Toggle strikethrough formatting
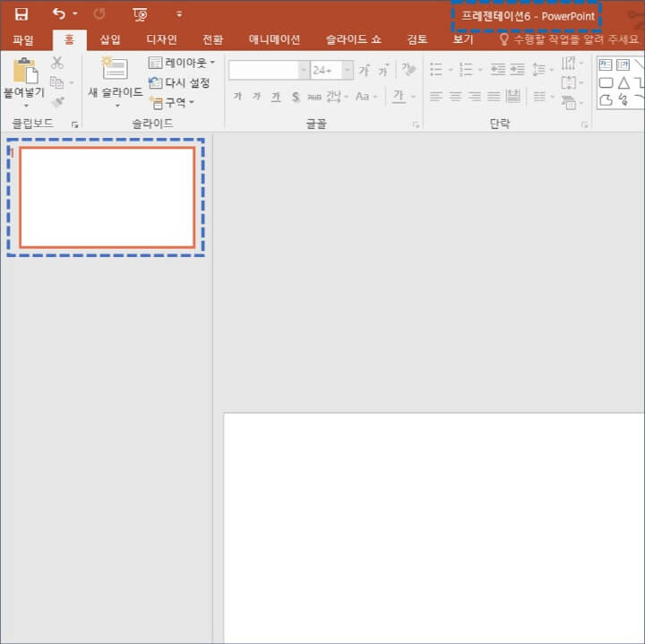This screenshot has height=644, width=645. 314,97
